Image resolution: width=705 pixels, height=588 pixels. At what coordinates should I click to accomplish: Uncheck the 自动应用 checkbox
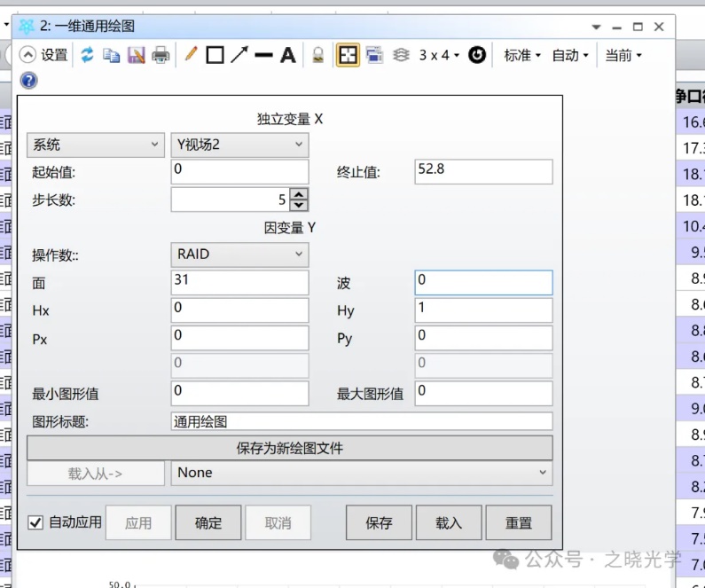click(36, 522)
